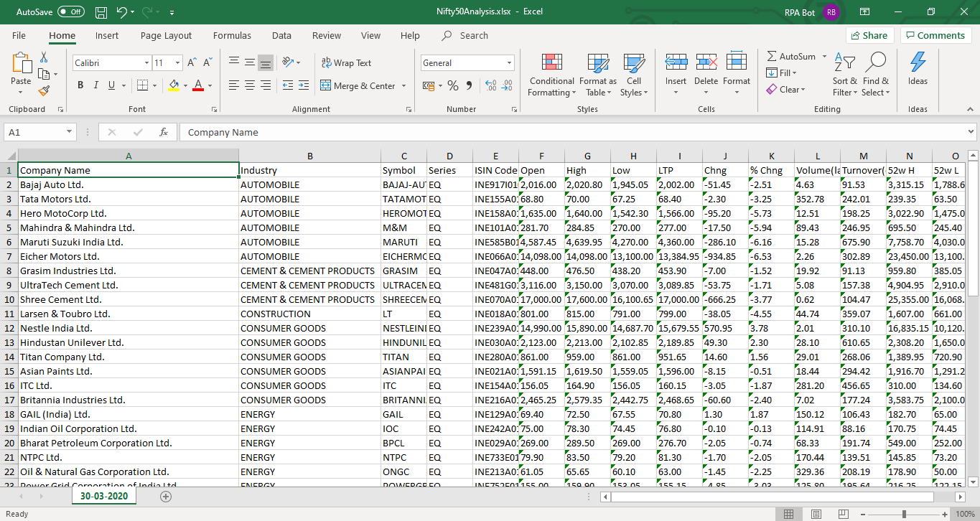Click the Paste clipboard icon

coord(22,63)
